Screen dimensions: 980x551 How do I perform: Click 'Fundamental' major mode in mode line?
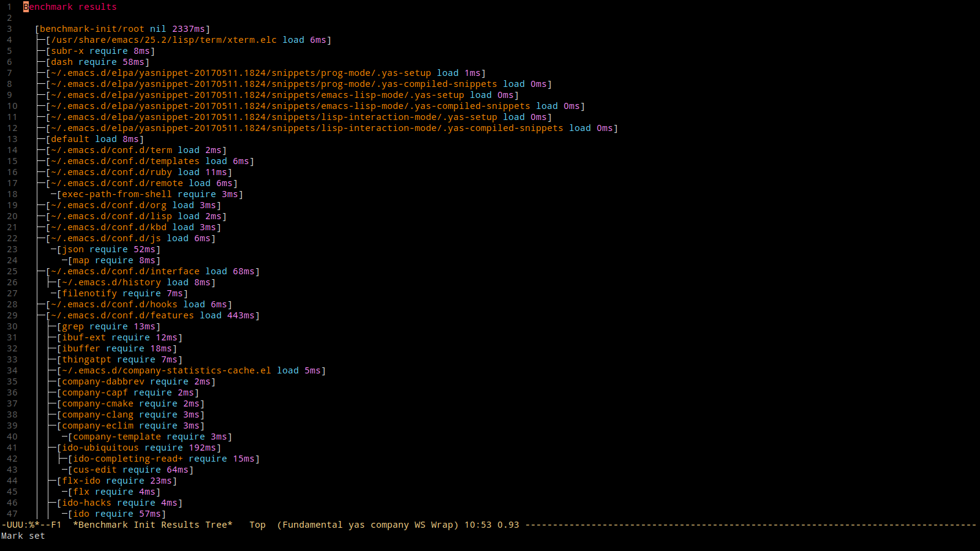[x=312, y=525]
